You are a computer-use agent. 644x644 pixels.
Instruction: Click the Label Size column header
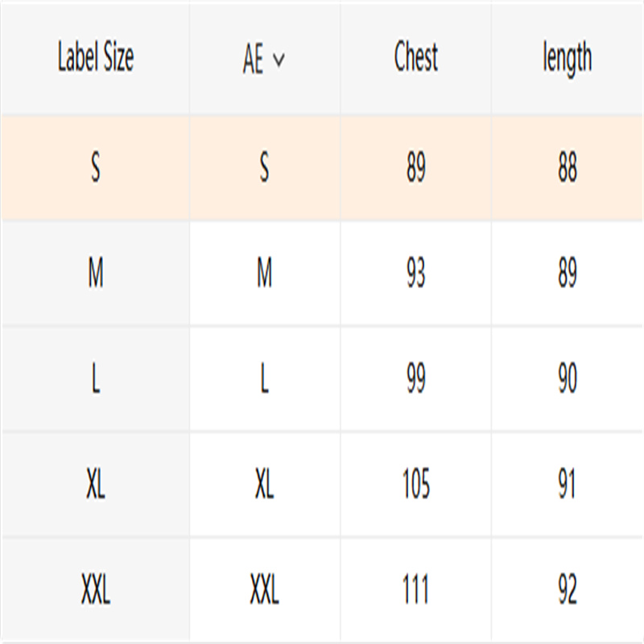[x=95, y=56]
